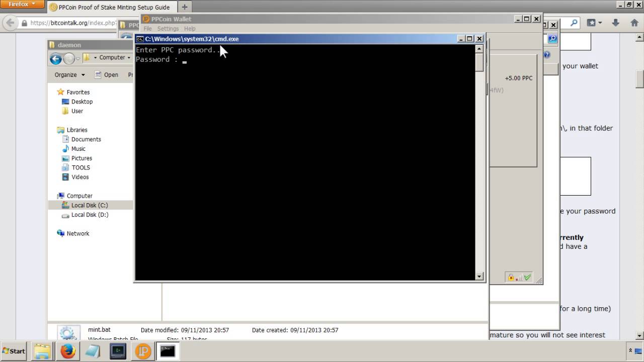Screen dimensions: 644x362
Task: Click the Password prompt line in cmd
Action: 162,59
